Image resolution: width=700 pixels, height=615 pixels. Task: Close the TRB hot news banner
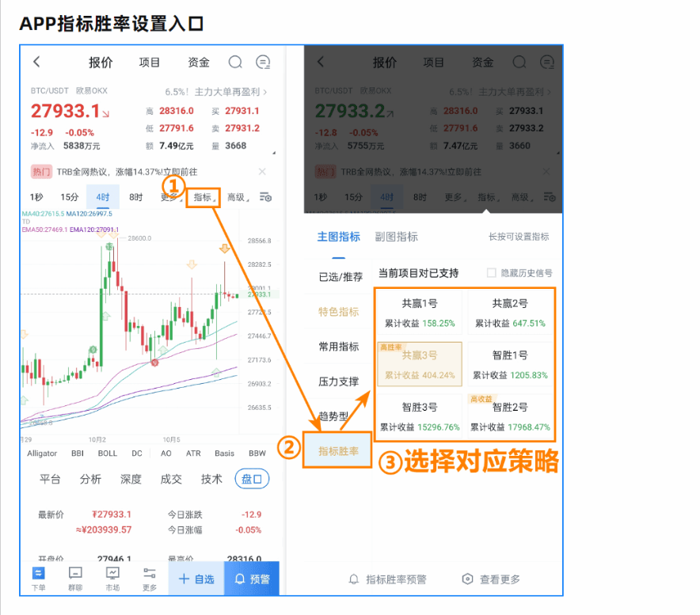263,172
